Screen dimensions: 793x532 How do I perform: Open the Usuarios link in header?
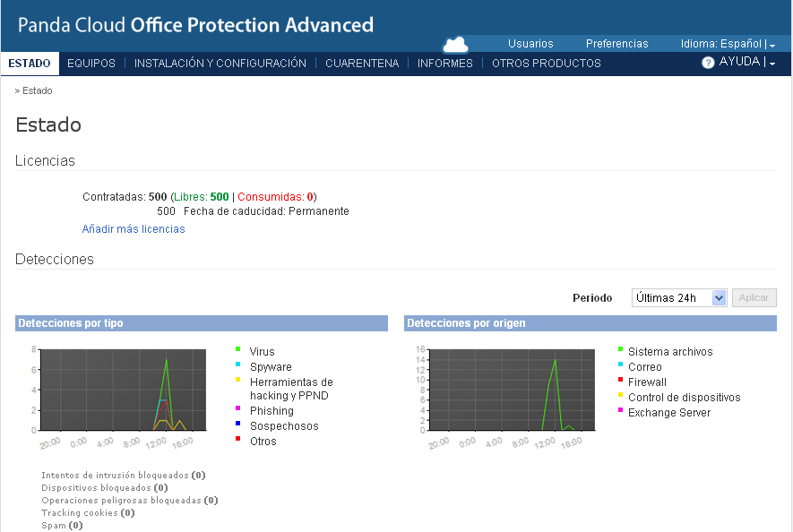coord(530,44)
